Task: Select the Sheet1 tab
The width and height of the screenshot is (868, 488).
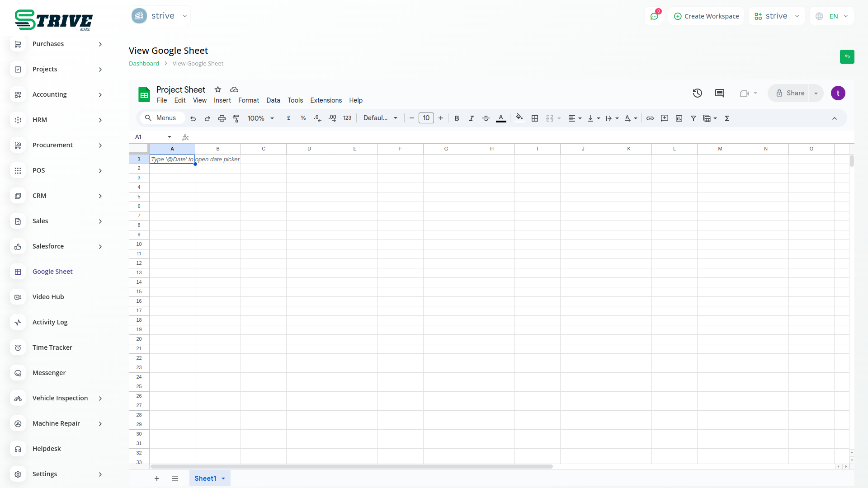Action: coord(205,478)
